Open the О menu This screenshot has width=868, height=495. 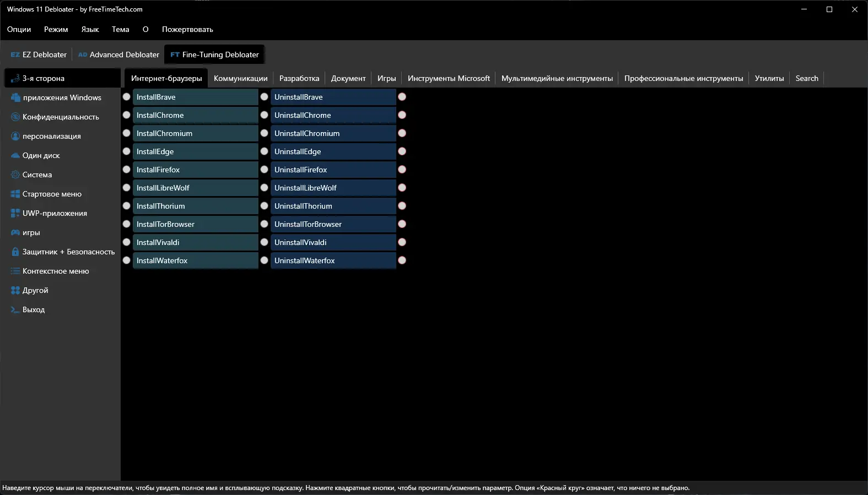coord(145,29)
